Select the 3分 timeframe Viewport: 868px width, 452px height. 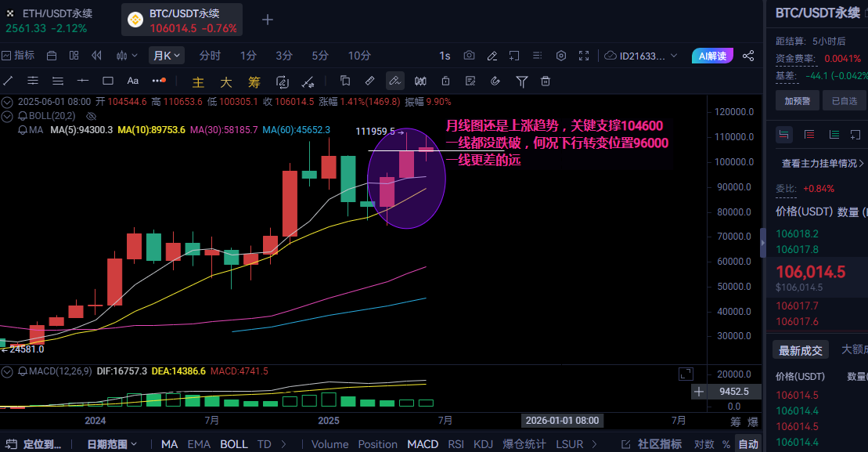tap(284, 56)
